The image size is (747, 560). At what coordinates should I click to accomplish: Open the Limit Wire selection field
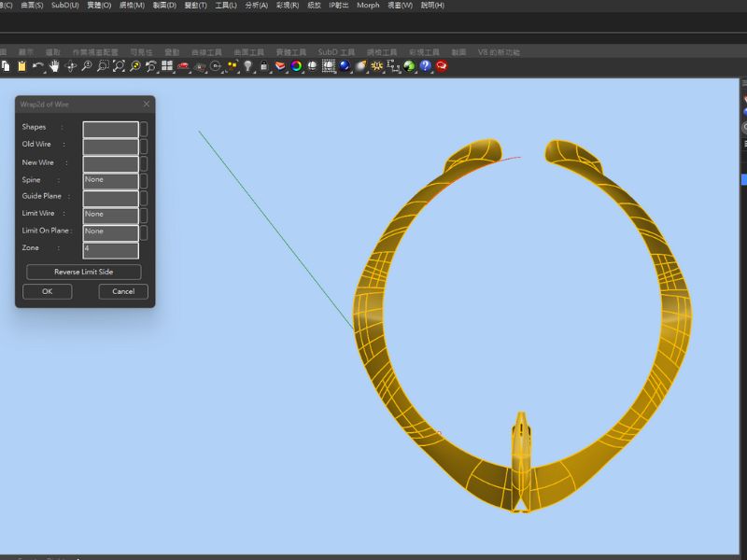tap(110, 215)
